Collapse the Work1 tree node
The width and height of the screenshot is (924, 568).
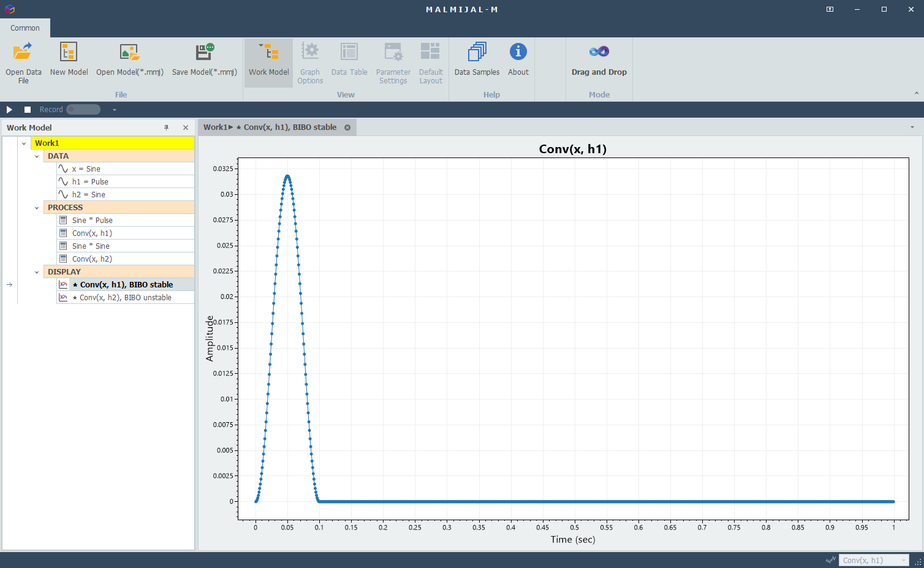[x=24, y=143]
